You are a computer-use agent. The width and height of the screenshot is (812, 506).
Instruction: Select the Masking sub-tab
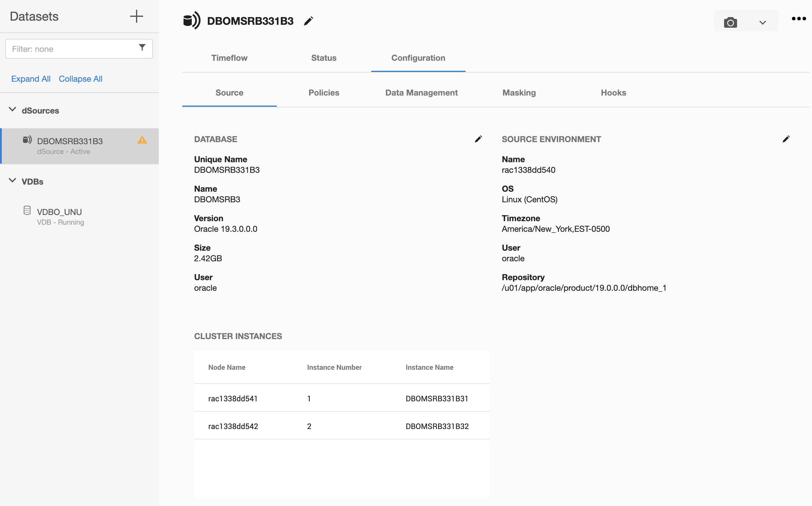pyautogui.click(x=519, y=93)
